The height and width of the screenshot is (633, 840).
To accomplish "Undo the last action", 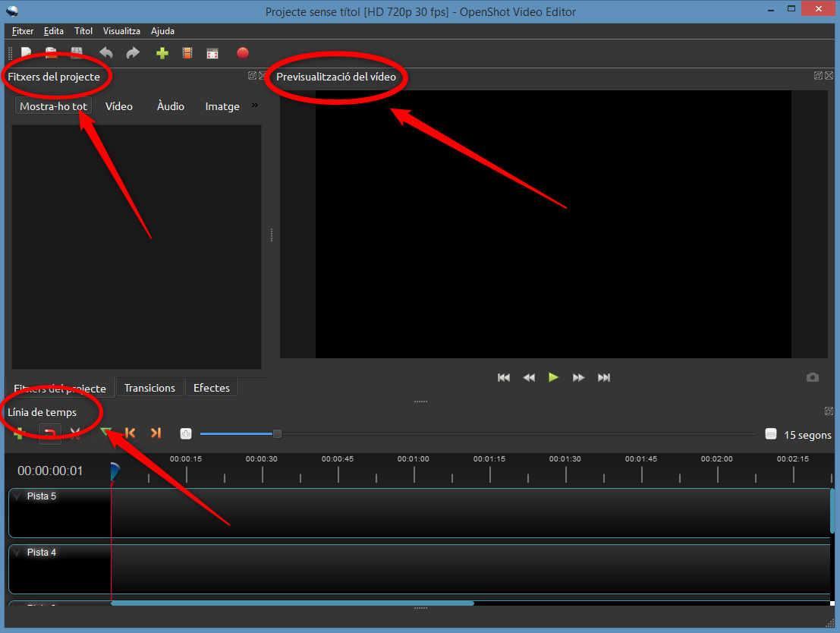I will tap(106, 53).
